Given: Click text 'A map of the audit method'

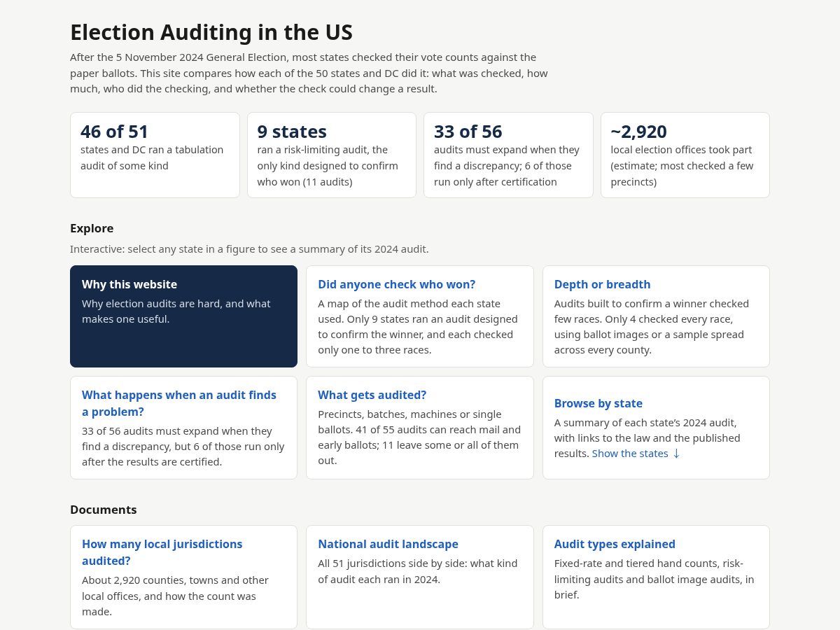Looking at the screenshot, I should tap(384, 304).
